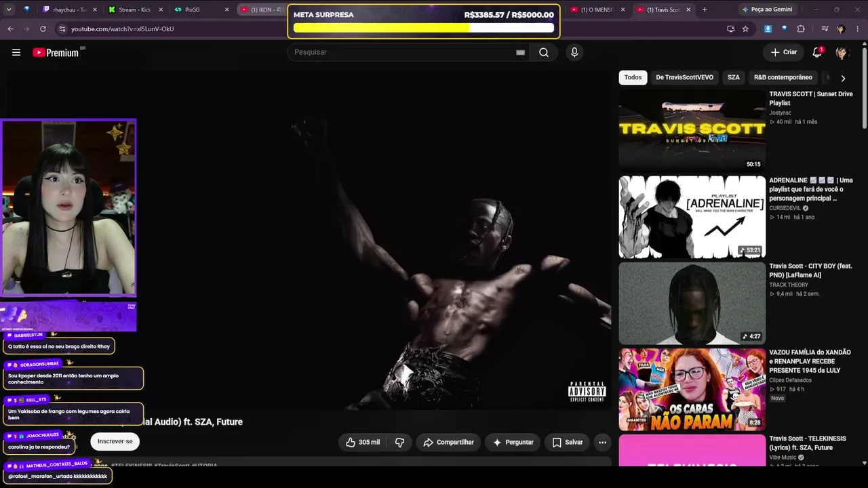
Task: Start voice search with the microphone
Action: tap(574, 52)
